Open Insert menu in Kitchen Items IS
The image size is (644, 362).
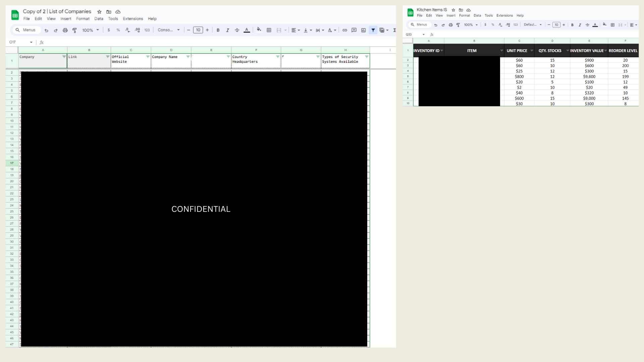point(451,15)
